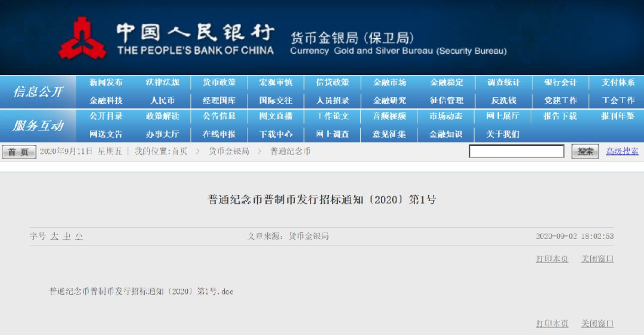The image size is (644, 335).
Task: Click the 首页 home button
Action: pyautogui.click(x=19, y=152)
